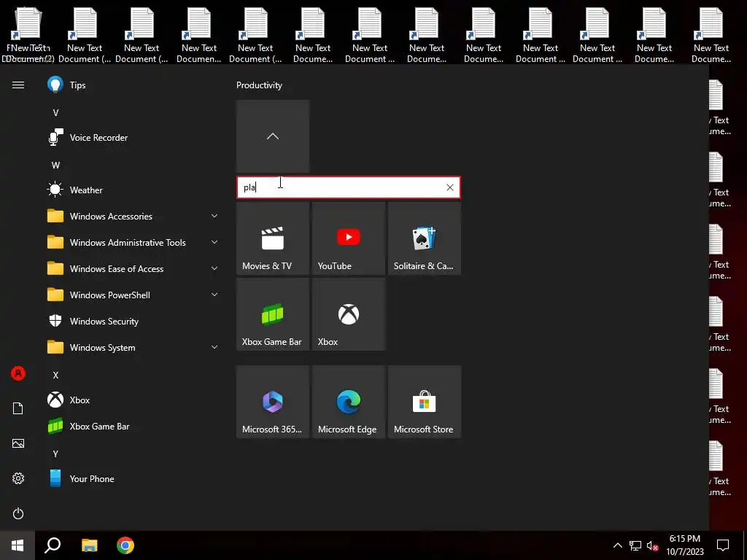Open the Microsoft Store tile
Screen dimensions: 747x560
click(x=424, y=402)
